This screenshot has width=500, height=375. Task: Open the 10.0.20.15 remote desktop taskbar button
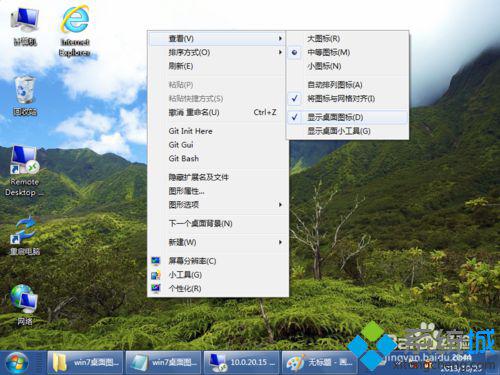coord(241,362)
